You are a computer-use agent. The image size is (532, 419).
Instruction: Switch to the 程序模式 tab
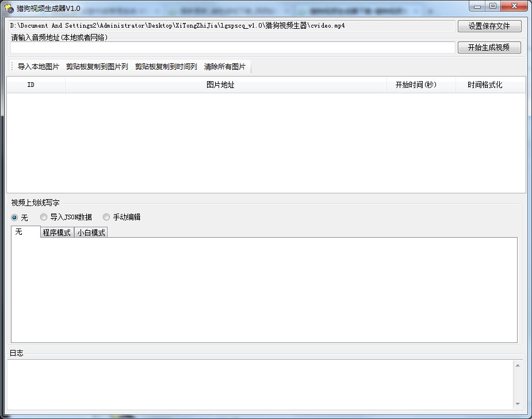pos(57,233)
